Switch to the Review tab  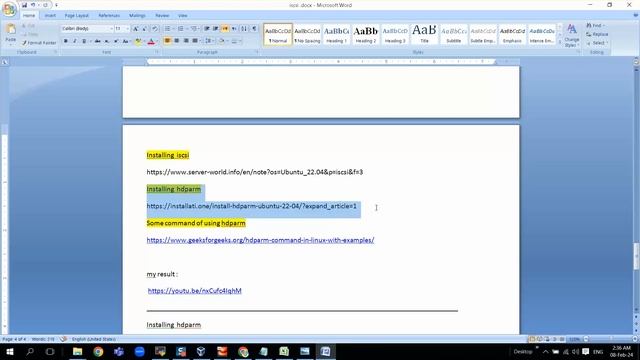(162, 16)
